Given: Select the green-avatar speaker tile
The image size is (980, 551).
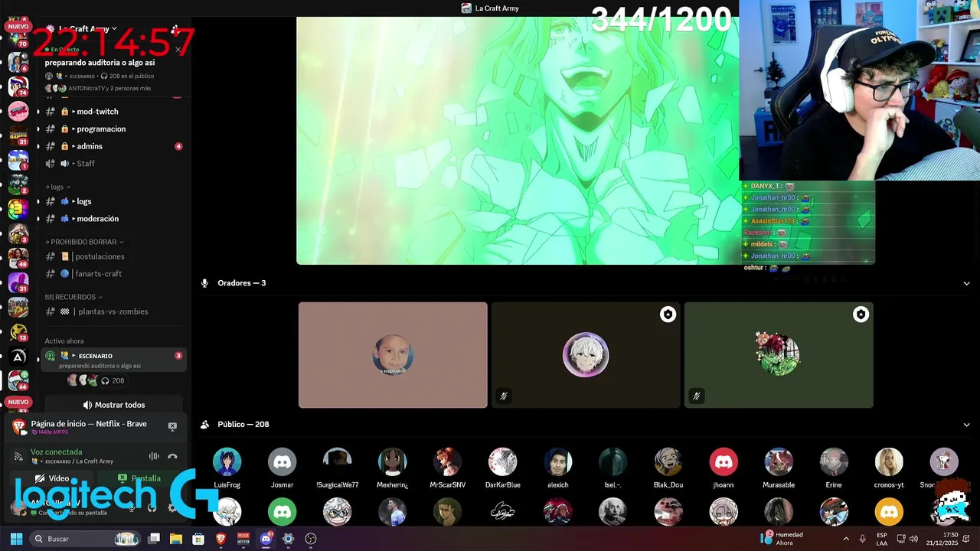Looking at the screenshot, I should click(x=779, y=355).
